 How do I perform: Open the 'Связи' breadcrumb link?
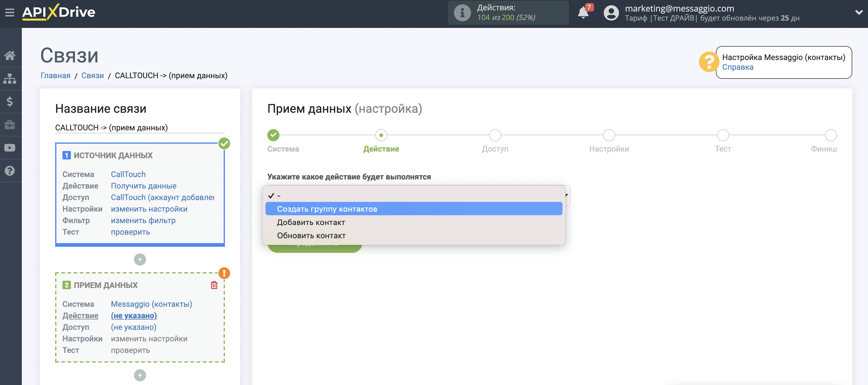(93, 75)
